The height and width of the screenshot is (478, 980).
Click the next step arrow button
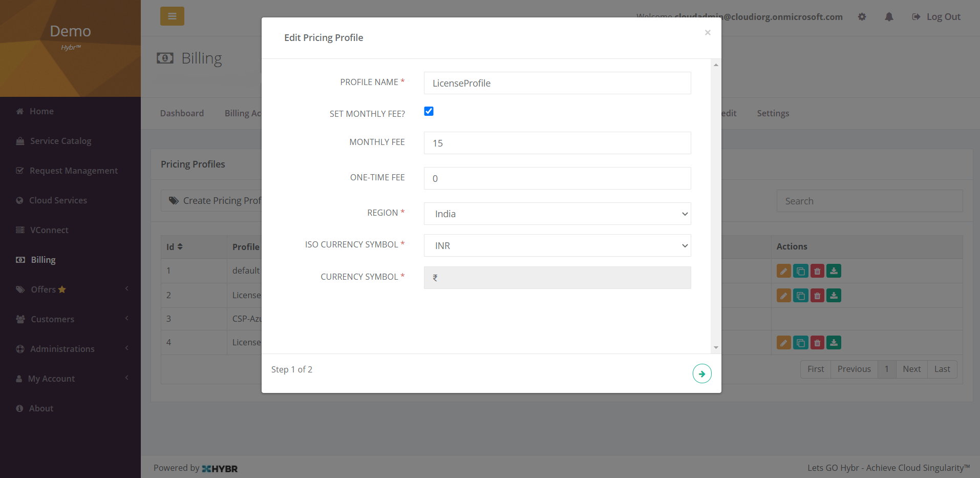[701, 373]
